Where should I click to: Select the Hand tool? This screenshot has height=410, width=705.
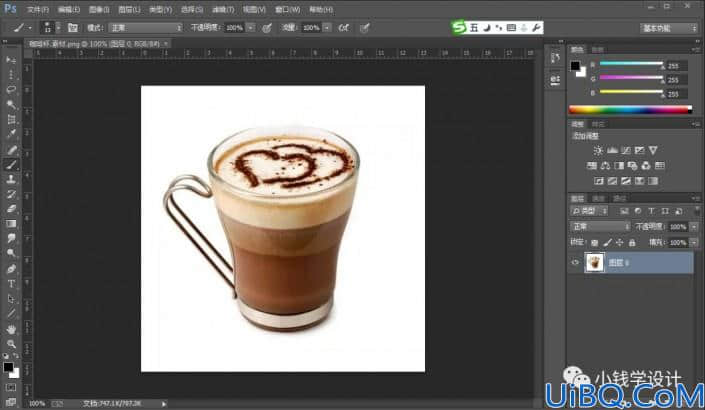pos(11,329)
